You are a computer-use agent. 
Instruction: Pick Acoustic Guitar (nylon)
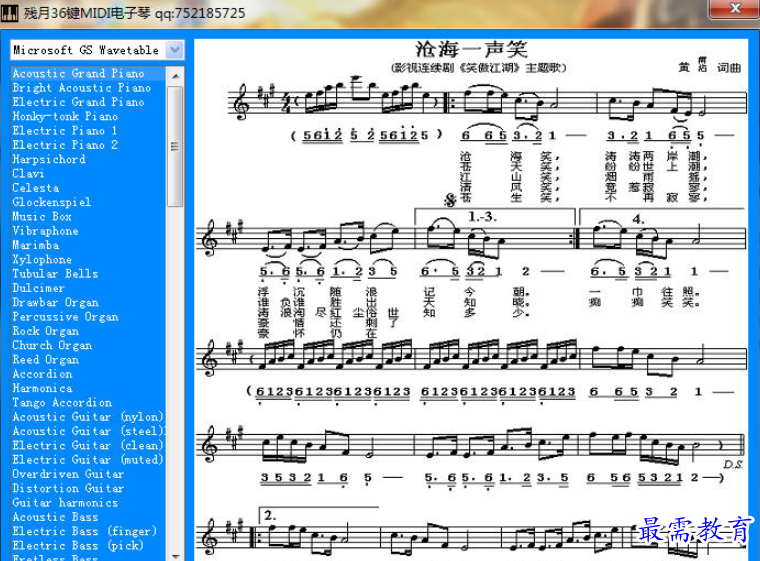pyautogui.click(x=88, y=417)
